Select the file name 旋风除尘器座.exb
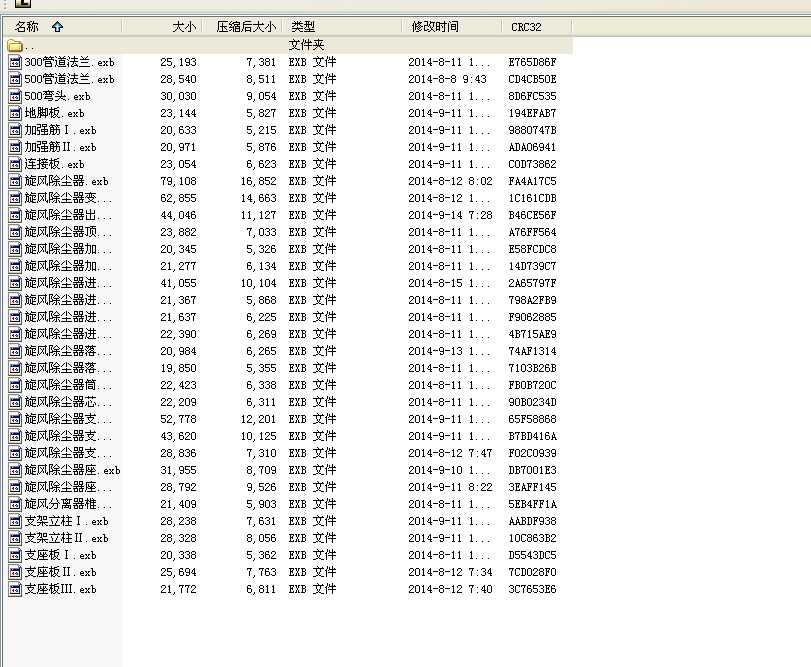The image size is (811, 667). pyautogui.click(x=72, y=471)
